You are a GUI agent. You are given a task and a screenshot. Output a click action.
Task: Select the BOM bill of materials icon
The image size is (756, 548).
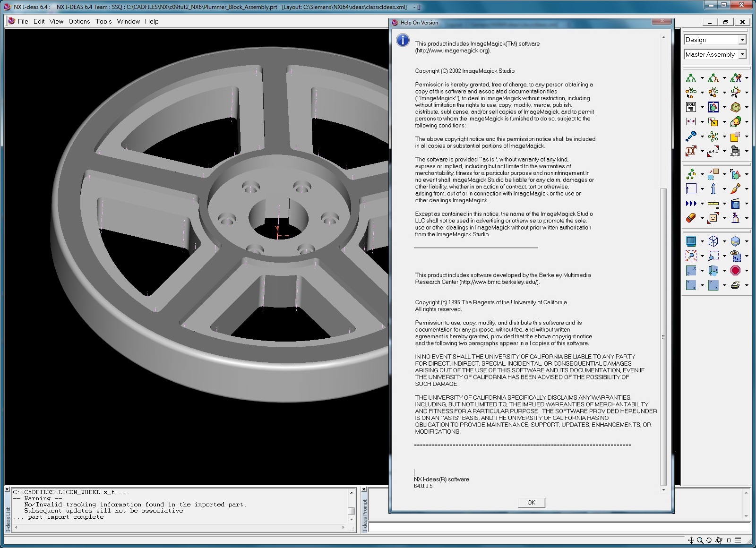691,107
